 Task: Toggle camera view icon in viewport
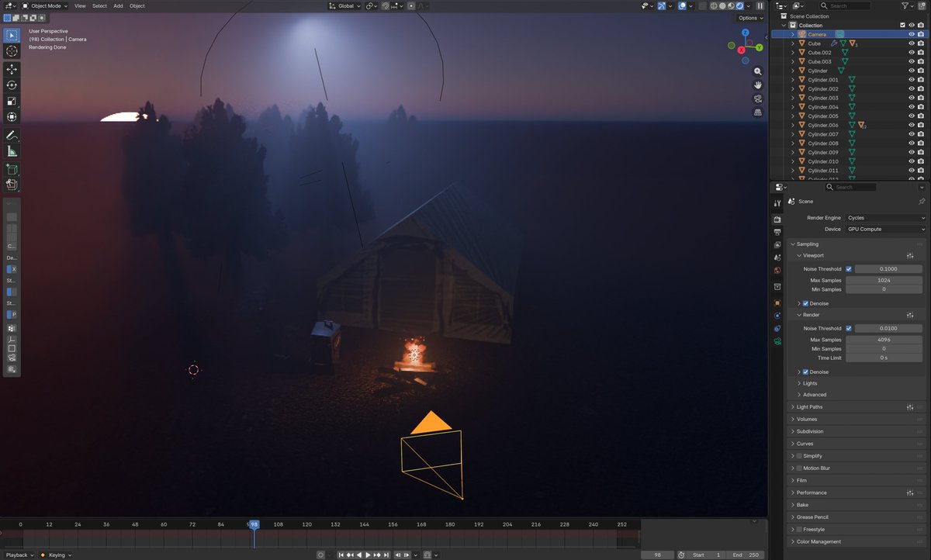click(758, 99)
